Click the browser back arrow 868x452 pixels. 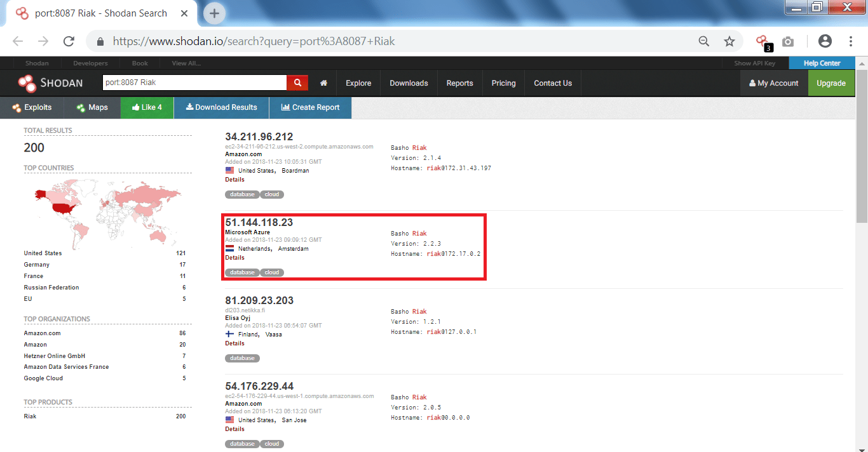click(x=18, y=41)
